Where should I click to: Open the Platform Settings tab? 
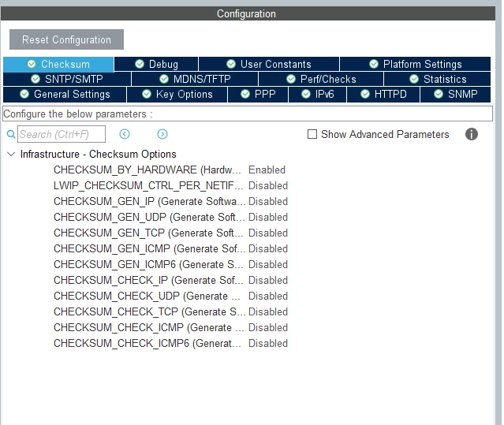click(x=416, y=64)
